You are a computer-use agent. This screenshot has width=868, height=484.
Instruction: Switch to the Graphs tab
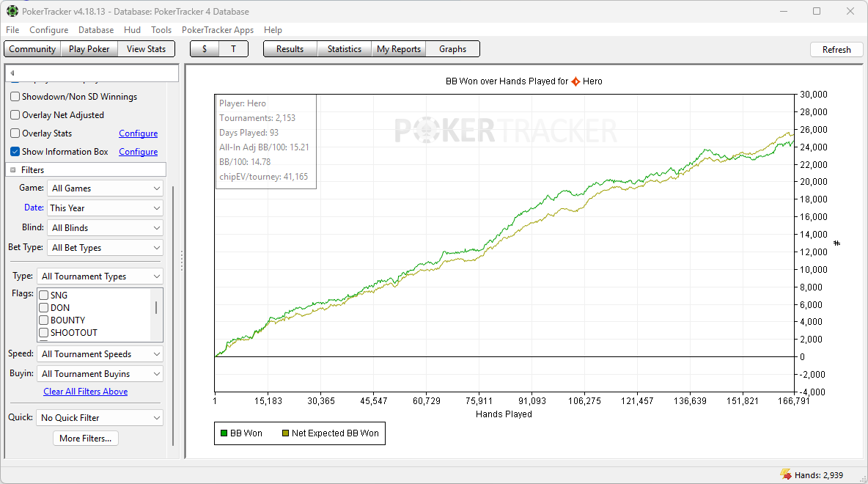pyautogui.click(x=452, y=49)
